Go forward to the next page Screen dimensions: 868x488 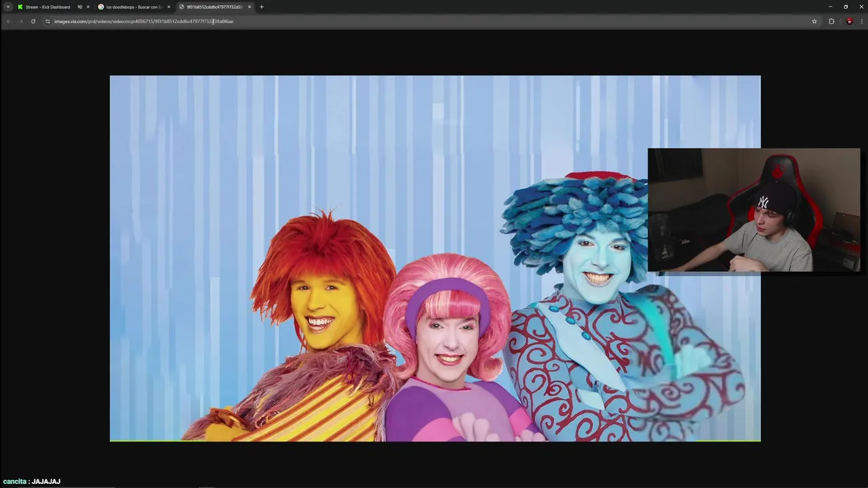point(20,21)
